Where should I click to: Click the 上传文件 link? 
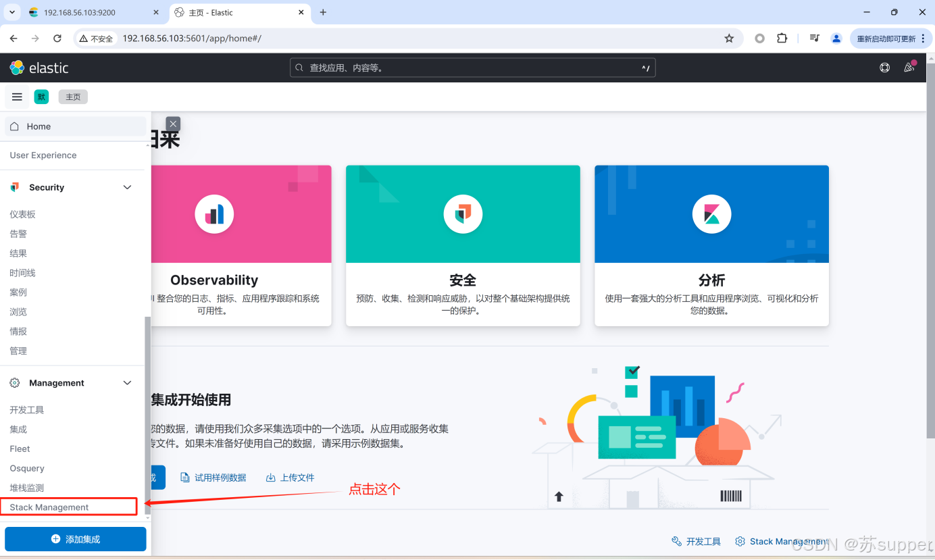tap(297, 478)
